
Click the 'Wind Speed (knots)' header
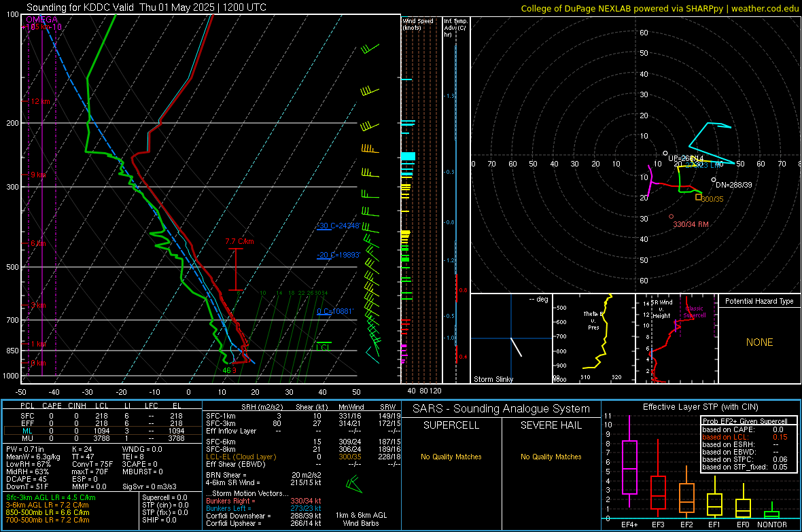coord(417,24)
